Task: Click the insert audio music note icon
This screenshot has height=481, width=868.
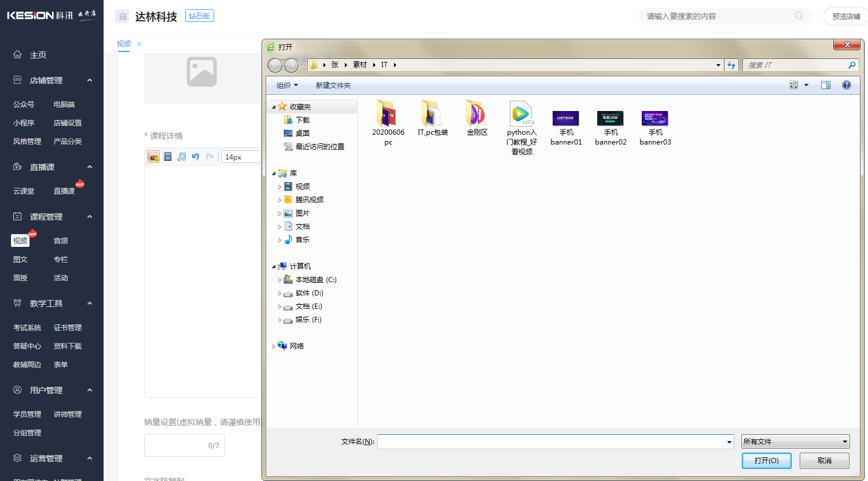Action: coord(182,157)
